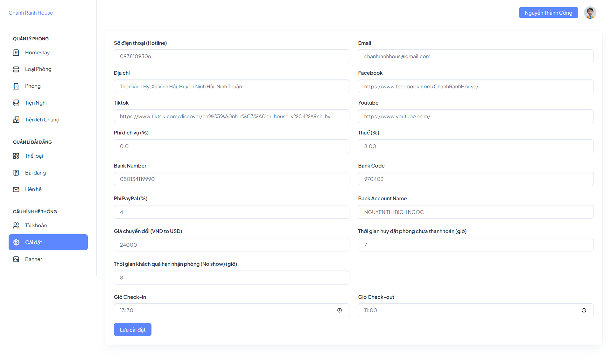Click the Liên hệ envelope icon
Screen dimensions: 611x364
click(x=16, y=189)
